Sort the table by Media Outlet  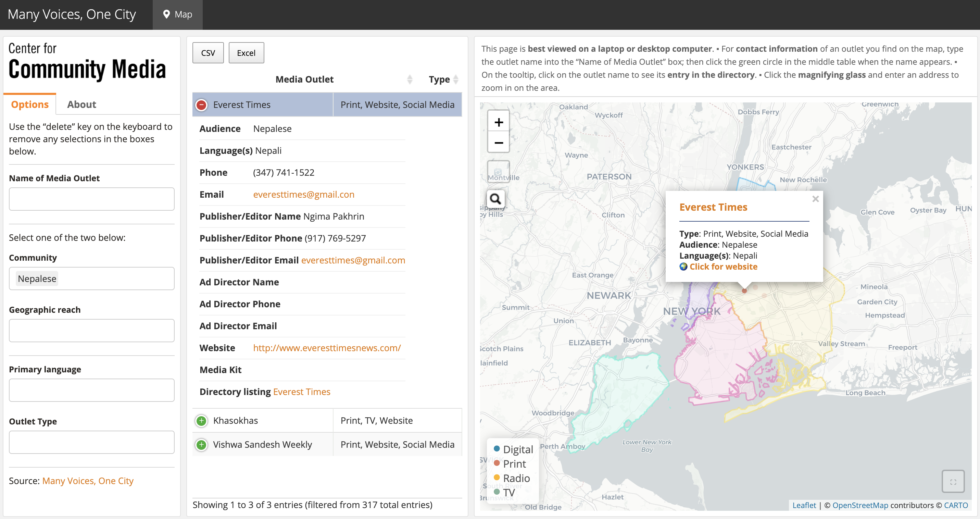(x=304, y=79)
